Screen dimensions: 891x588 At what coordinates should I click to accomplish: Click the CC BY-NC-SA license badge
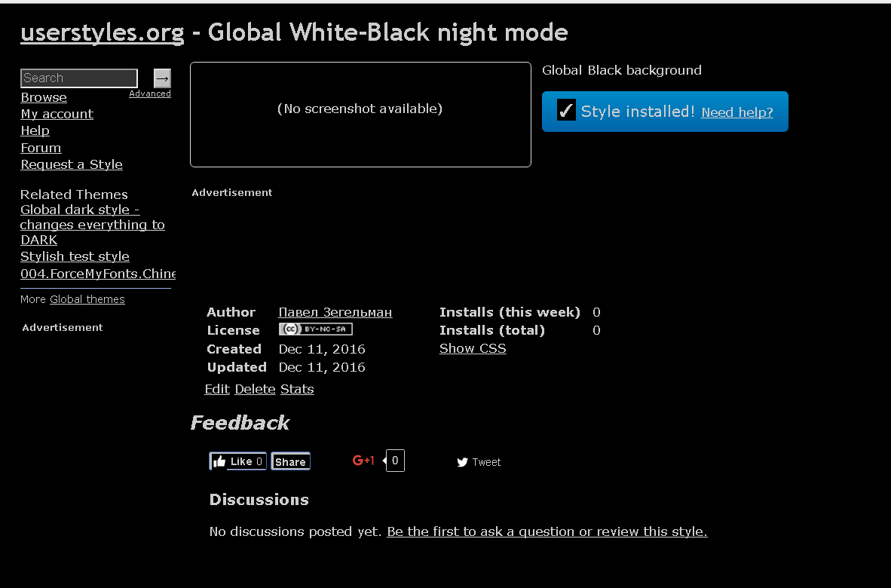coord(315,329)
